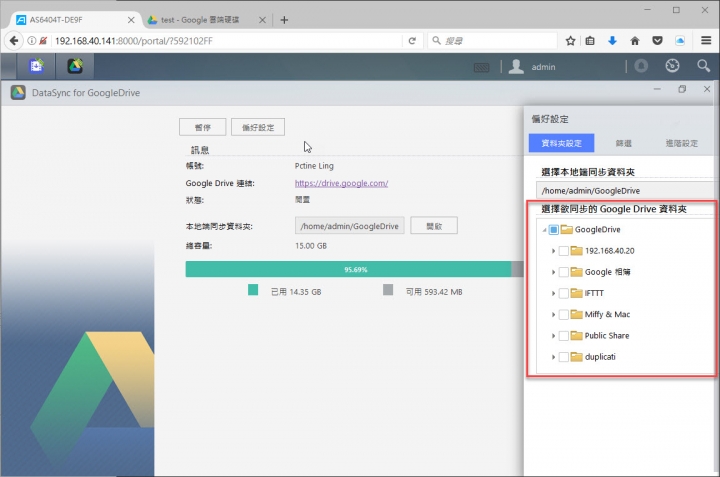This screenshot has height=477, width=720.
Task: Select the Public Share folder name
Action: (607, 336)
